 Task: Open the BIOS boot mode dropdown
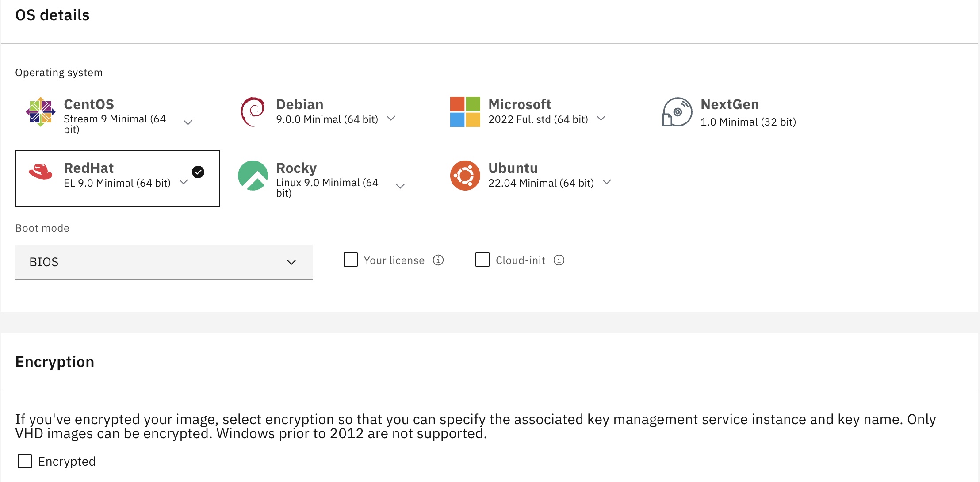click(164, 262)
